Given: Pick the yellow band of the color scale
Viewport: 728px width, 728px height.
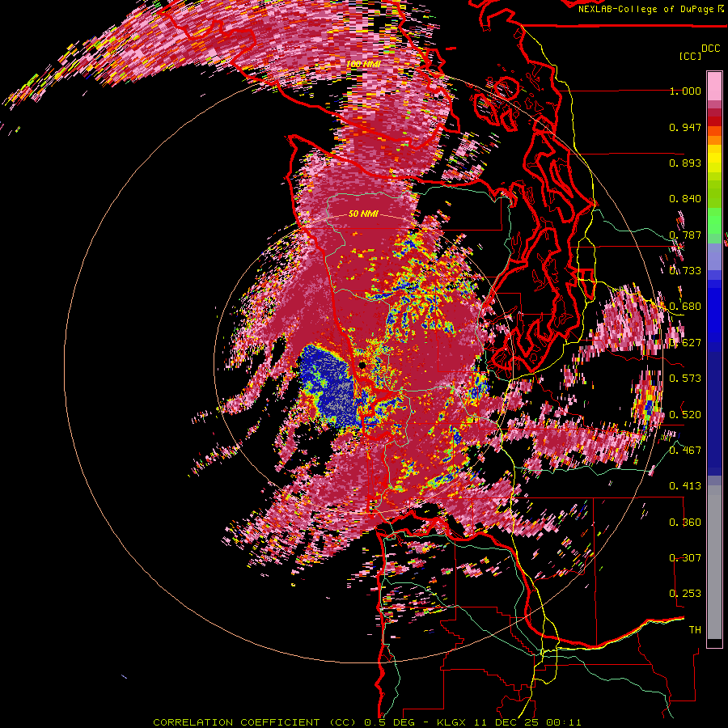Looking at the screenshot, I should point(714,159).
